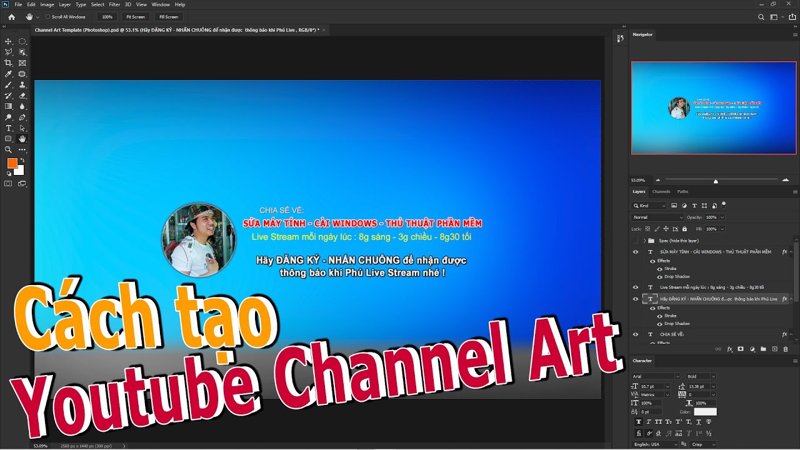
Task: Select the Move tool
Action: click(9, 41)
